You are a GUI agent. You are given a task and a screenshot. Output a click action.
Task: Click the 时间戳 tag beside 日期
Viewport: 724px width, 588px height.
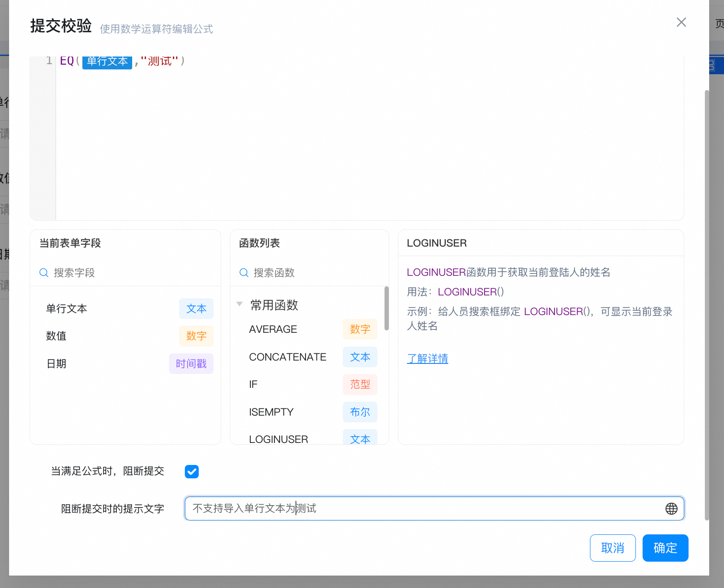coord(191,364)
